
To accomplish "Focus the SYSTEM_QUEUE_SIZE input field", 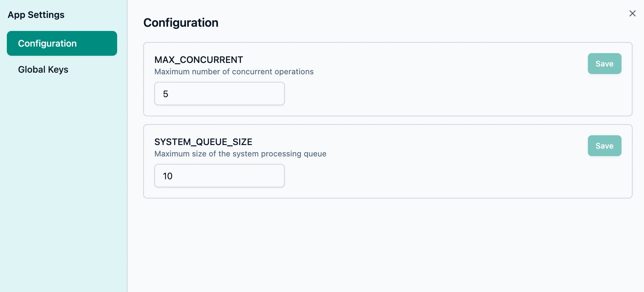I will click(x=219, y=176).
